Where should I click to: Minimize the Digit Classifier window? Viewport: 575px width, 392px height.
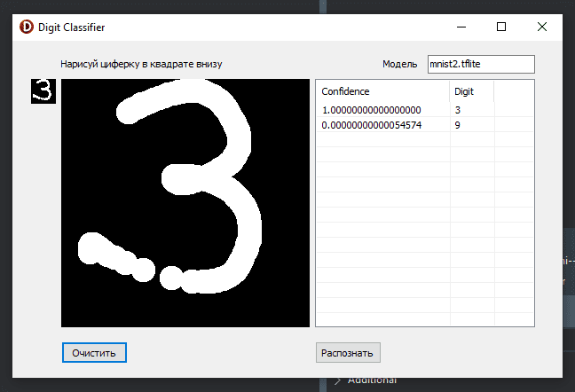(x=460, y=27)
